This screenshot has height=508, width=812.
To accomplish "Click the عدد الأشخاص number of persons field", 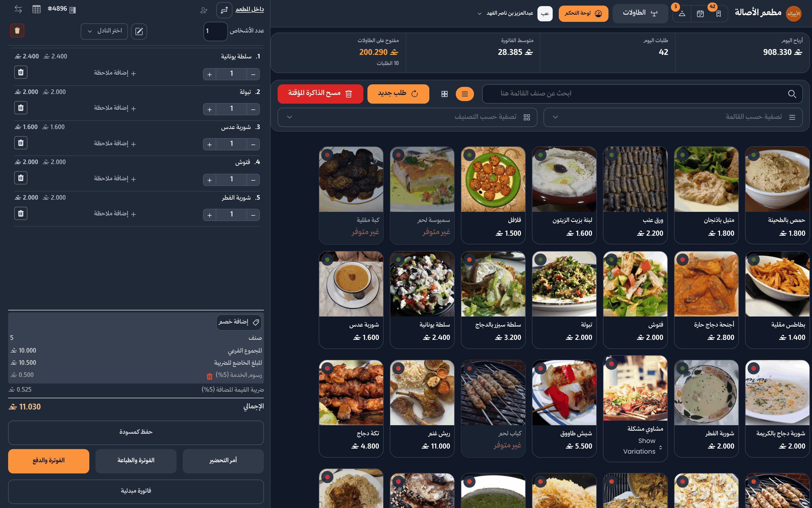I will (215, 31).
